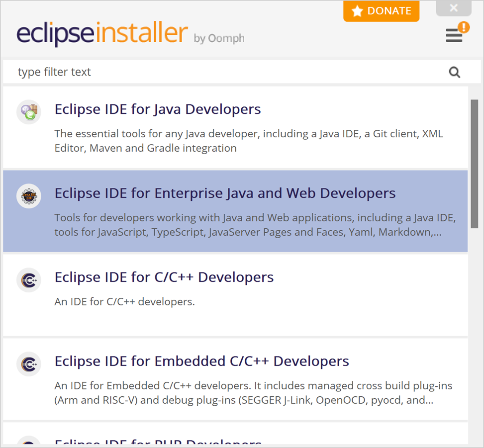Click the Java Developers package icon
Image resolution: width=484 pixels, height=448 pixels.
(x=29, y=112)
